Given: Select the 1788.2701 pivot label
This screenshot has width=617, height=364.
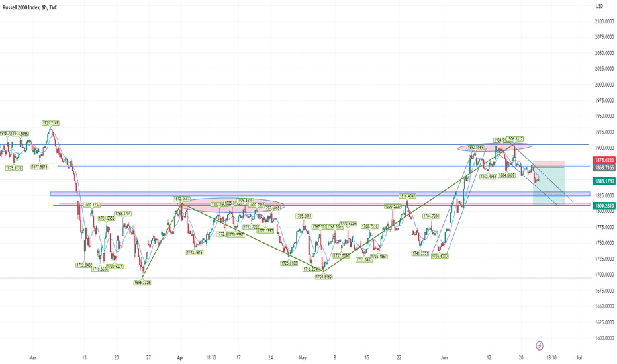Looking at the screenshot, I should pyautogui.click(x=122, y=214).
